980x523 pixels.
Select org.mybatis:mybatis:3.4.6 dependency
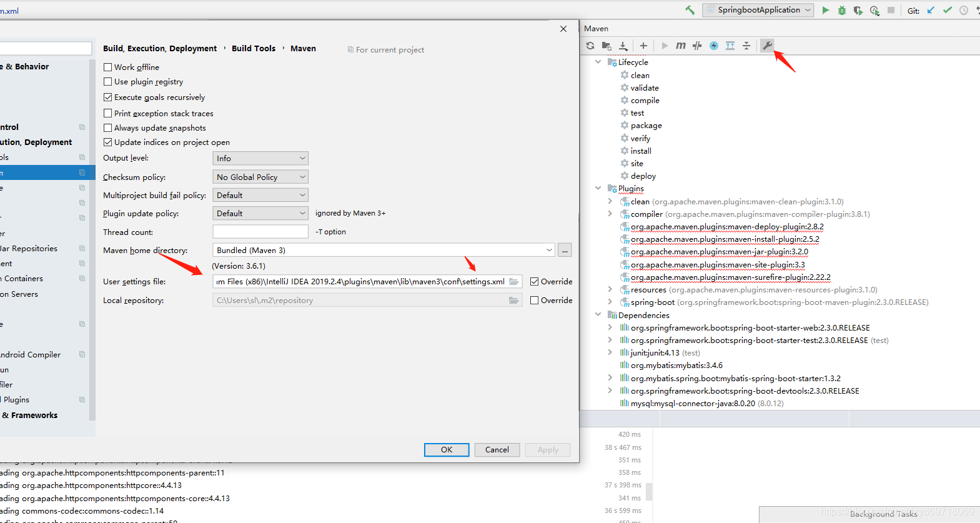pos(676,366)
